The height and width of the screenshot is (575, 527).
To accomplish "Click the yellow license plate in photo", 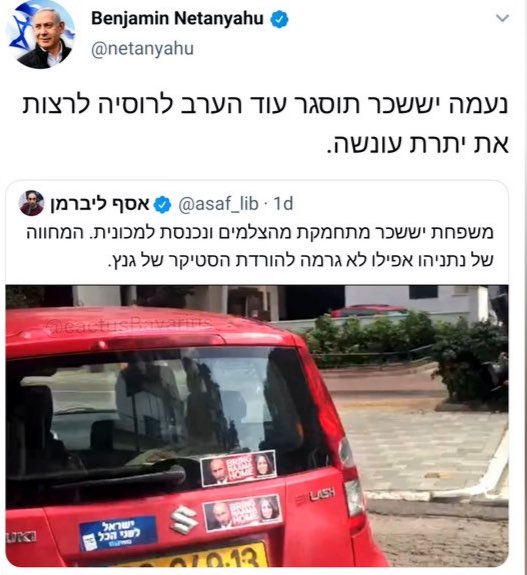I will tap(194, 557).
